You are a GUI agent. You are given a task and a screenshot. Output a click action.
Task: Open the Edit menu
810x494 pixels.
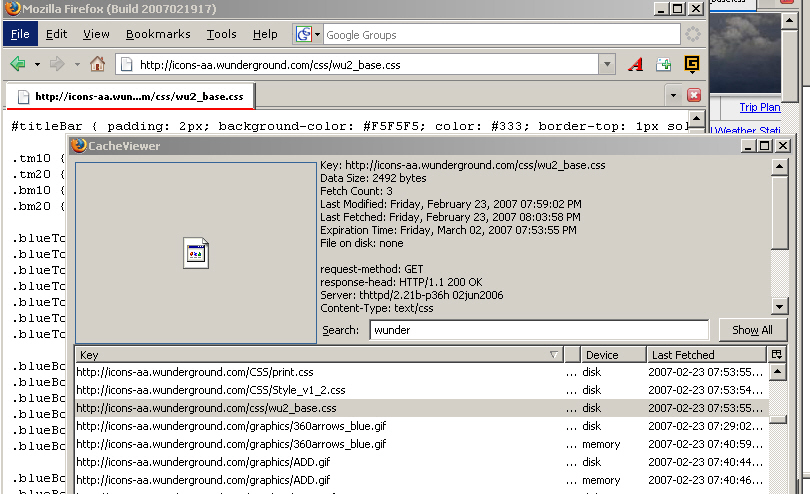point(56,34)
